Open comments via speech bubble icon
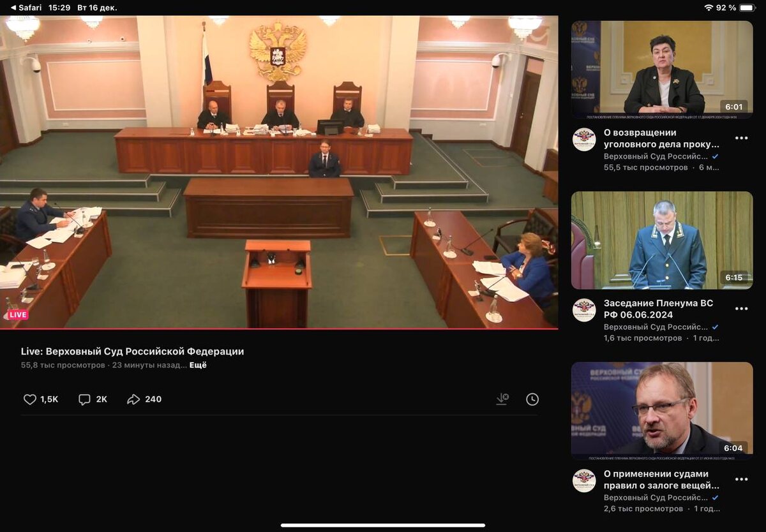Image resolution: width=766 pixels, height=532 pixels. pyautogui.click(x=84, y=399)
